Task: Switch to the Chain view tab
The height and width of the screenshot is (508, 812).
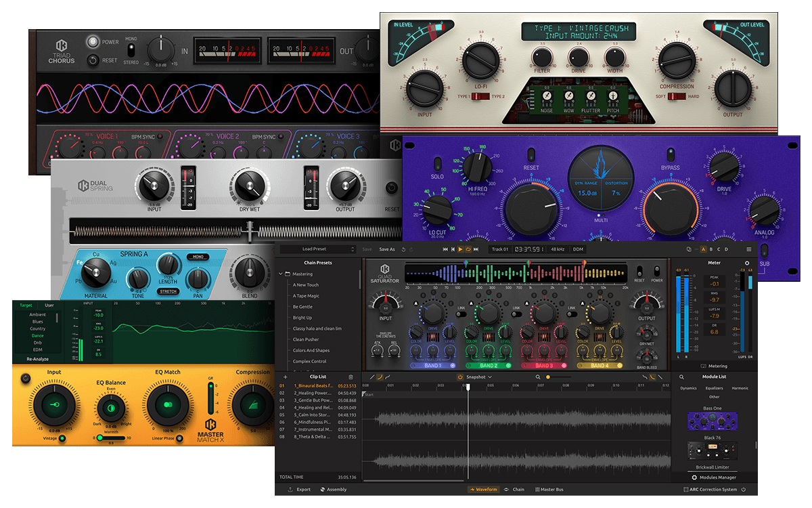Action: tap(514, 489)
